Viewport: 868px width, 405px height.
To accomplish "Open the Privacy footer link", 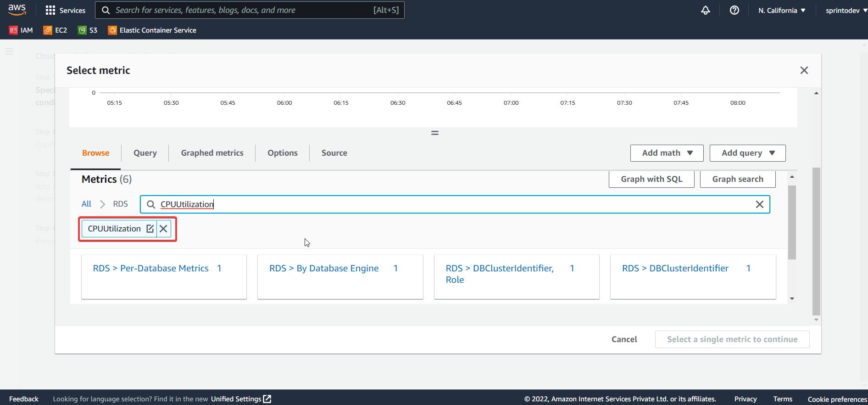I will coord(746,399).
